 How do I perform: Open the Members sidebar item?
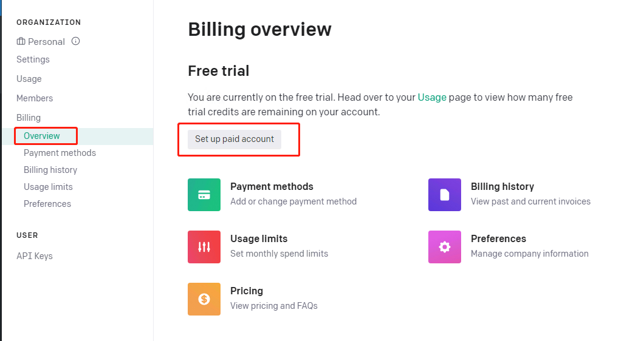pyautogui.click(x=35, y=98)
